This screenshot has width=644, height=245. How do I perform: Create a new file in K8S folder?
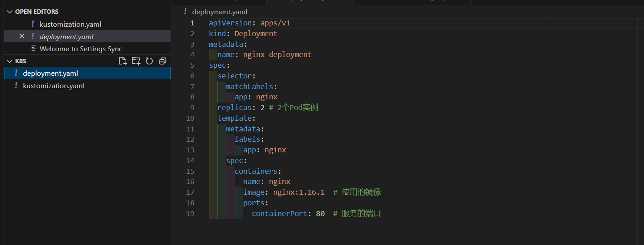pos(122,61)
